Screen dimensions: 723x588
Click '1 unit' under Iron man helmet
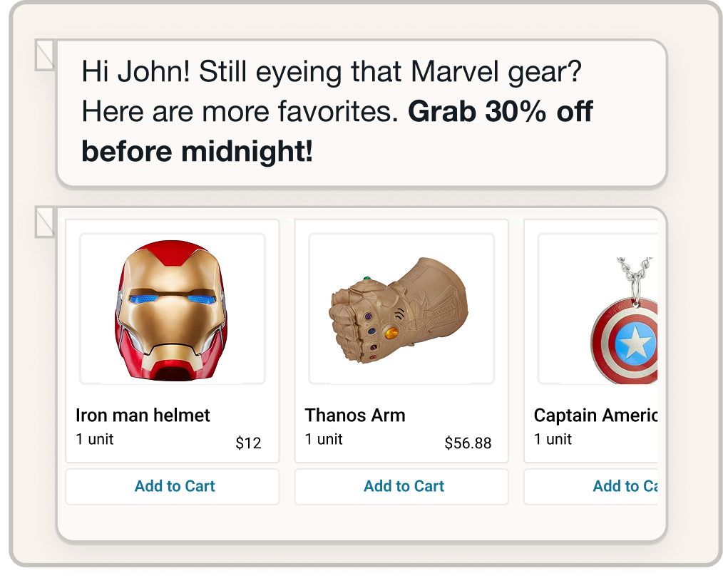coord(95,439)
